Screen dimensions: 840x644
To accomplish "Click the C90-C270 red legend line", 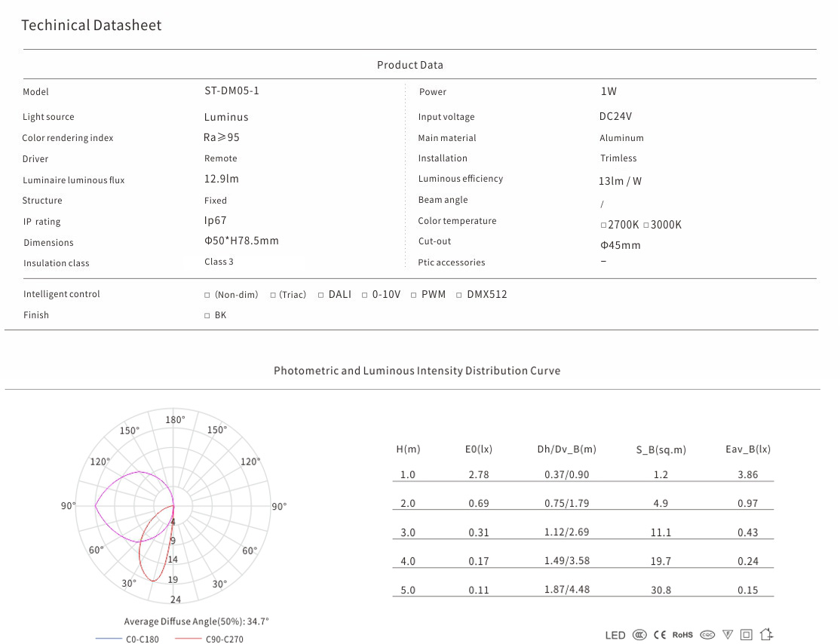I will (188, 639).
